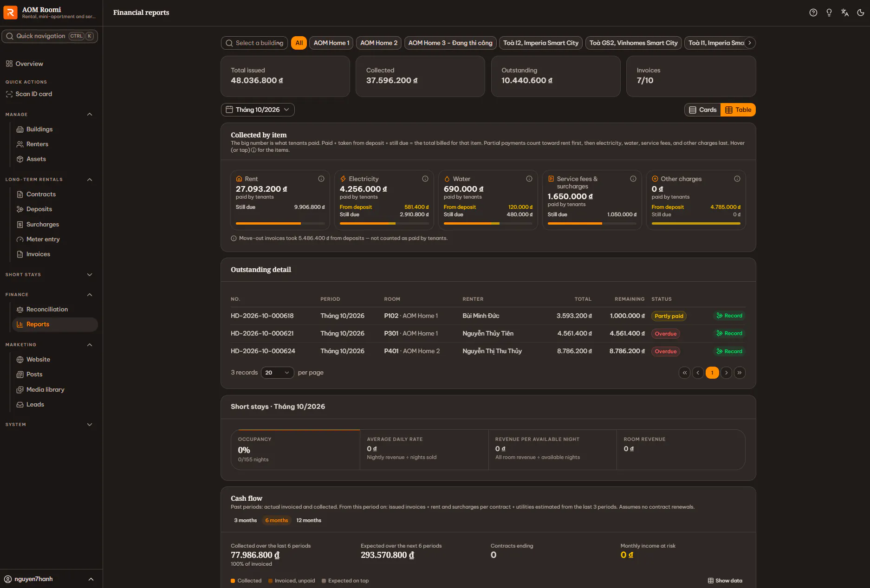This screenshot has height=588, width=870.
Task: Open the language translation icon
Action: [844, 13]
